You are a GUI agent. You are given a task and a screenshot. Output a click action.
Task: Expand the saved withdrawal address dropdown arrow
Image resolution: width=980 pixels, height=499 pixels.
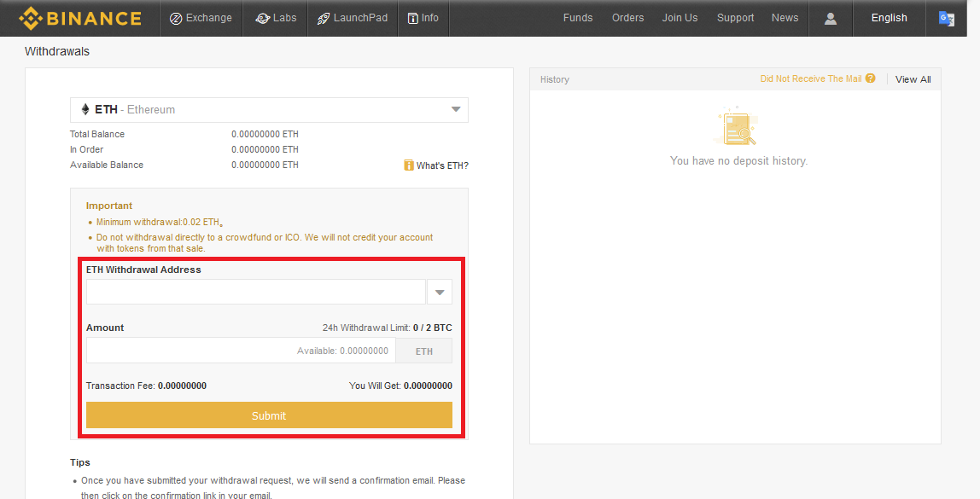point(440,292)
